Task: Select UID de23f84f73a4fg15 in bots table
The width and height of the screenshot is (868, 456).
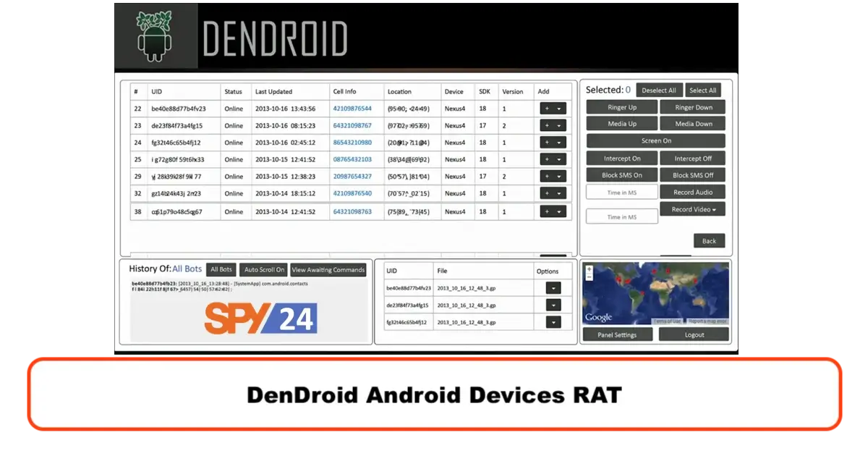Action: click(x=177, y=125)
